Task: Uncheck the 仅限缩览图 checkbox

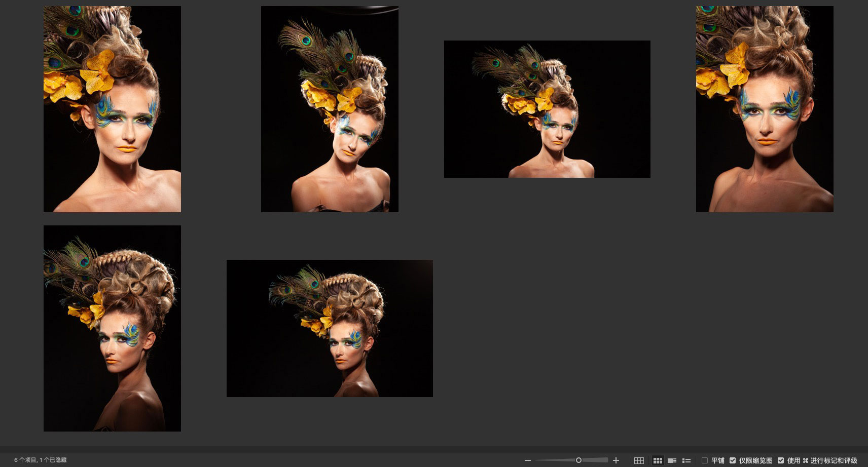Action: [x=733, y=460]
